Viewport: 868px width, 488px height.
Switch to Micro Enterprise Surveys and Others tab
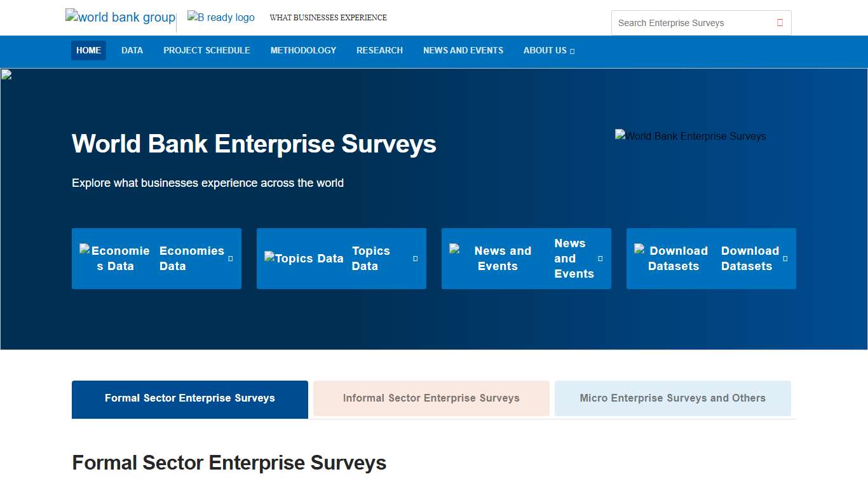(672, 398)
